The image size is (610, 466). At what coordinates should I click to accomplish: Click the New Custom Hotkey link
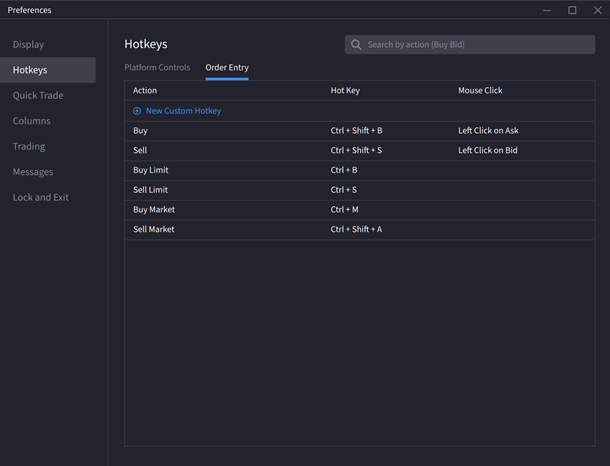point(183,111)
